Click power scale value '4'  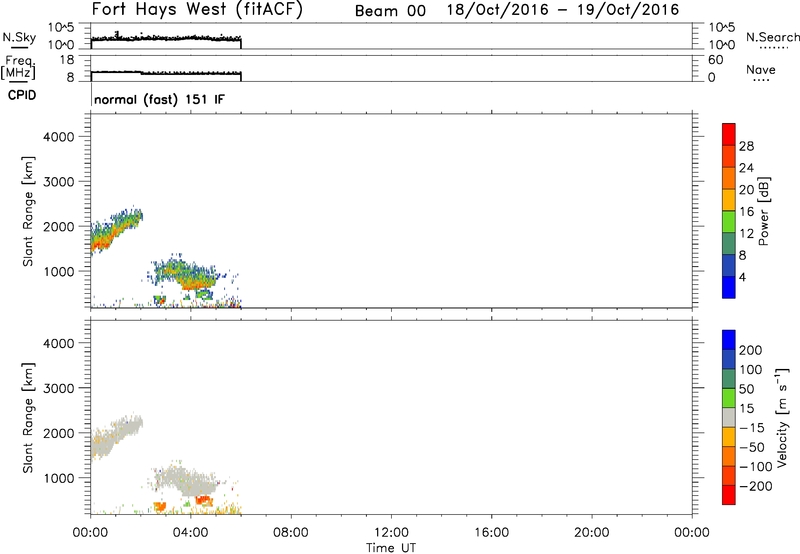[742, 277]
